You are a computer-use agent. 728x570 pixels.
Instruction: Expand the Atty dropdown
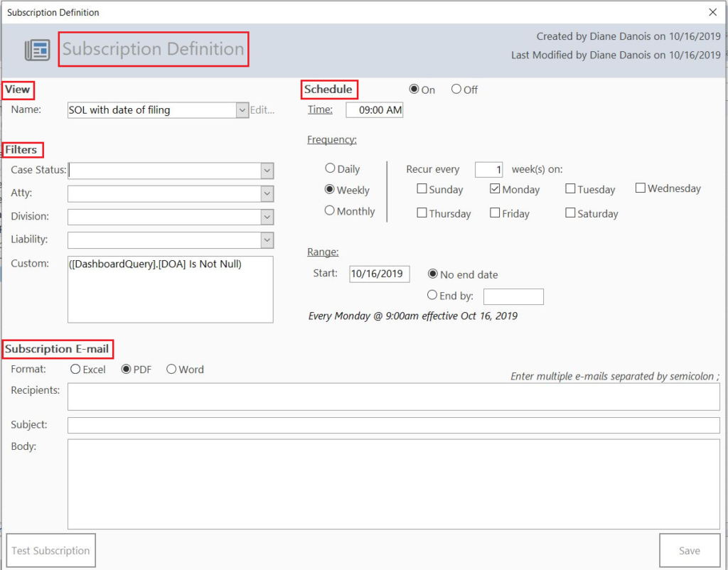267,193
